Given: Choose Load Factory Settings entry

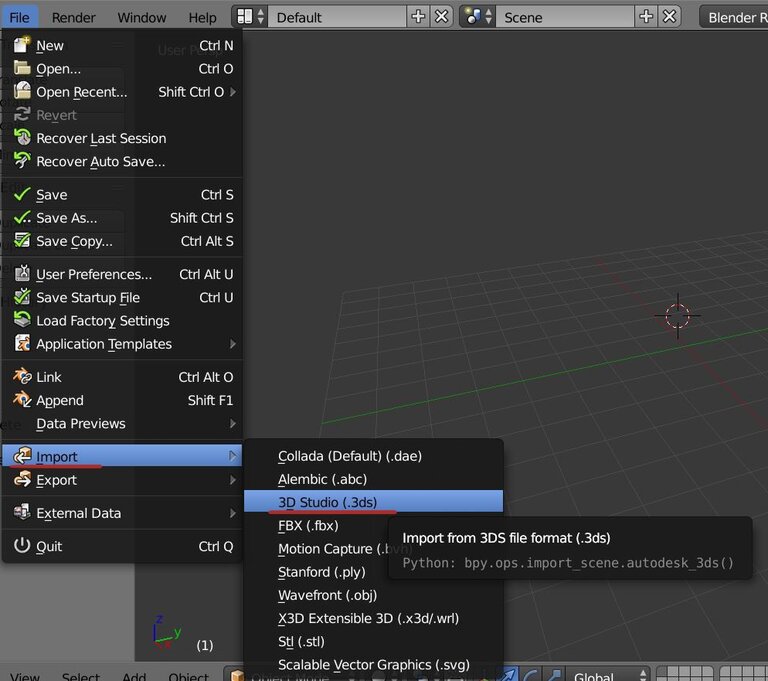Looking at the screenshot, I should point(122,320).
